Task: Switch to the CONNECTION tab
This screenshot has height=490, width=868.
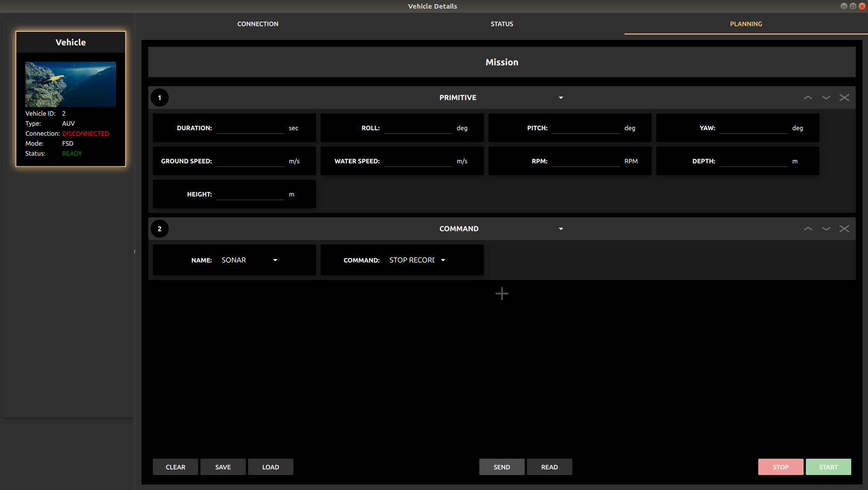Action: tap(258, 24)
